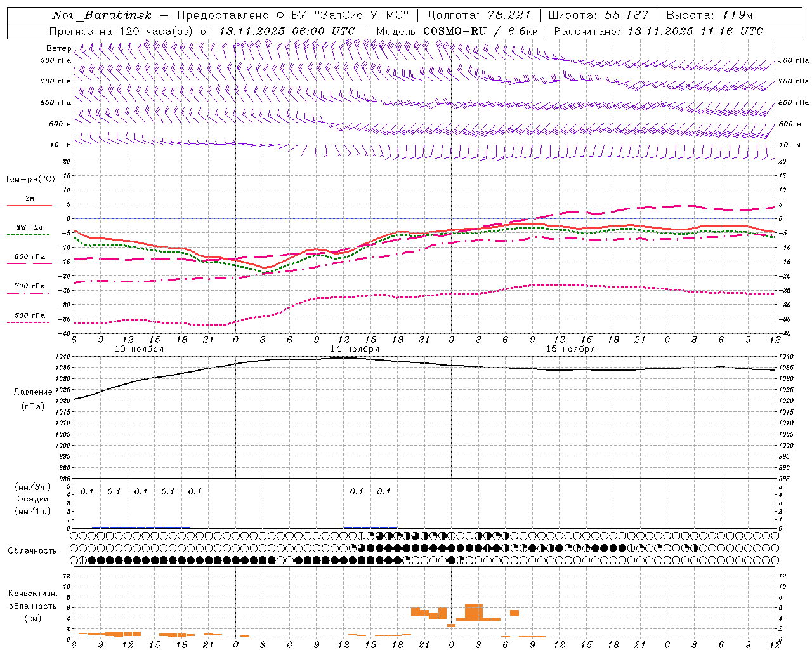This screenshot has width=812, height=650.
Task: Click the longitude value Долгота: 78.221
Action: click(x=479, y=15)
